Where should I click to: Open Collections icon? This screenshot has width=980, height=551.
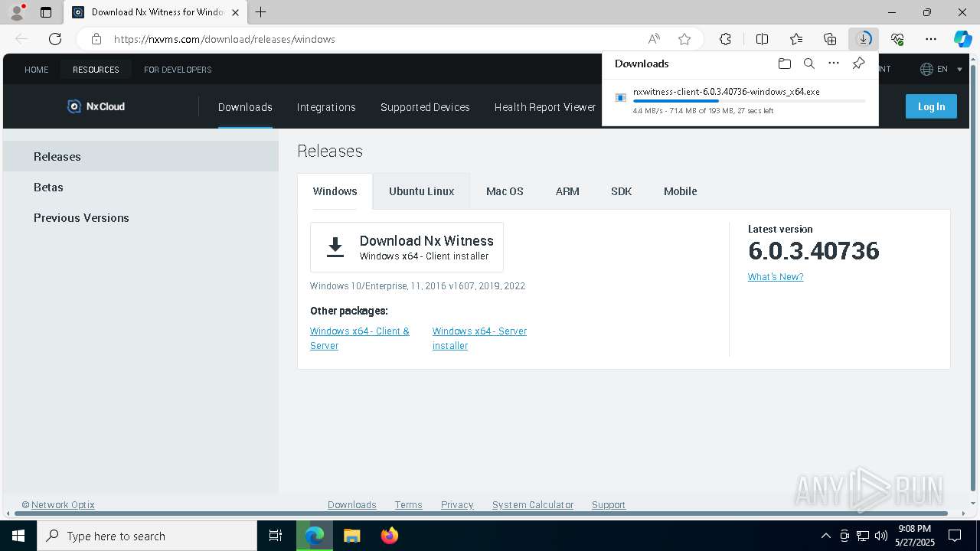(x=830, y=39)
